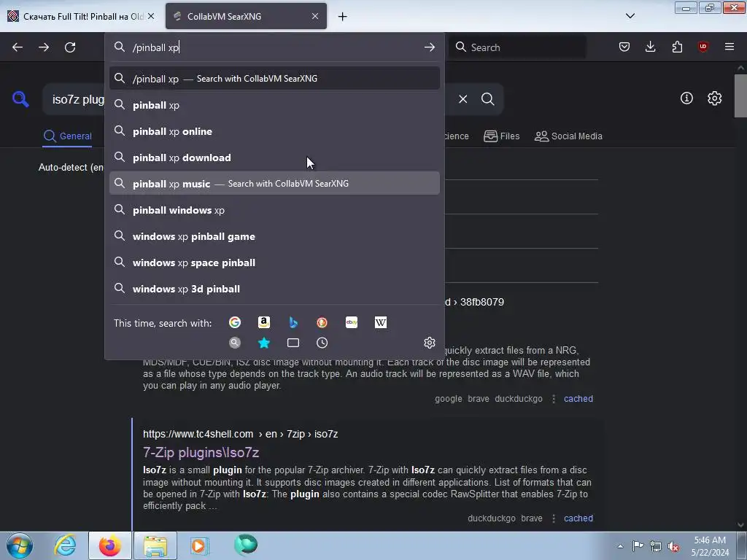The image size is (747, 560).
Task: Search this time with Bing
Action: pyautogui.click(x=293, y=322)
